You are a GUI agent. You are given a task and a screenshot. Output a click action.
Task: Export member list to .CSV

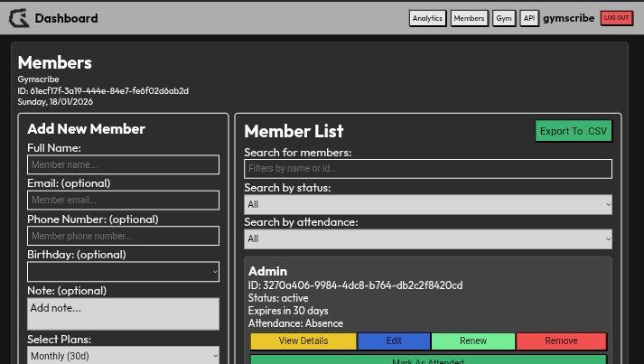[x=574, y=131]
